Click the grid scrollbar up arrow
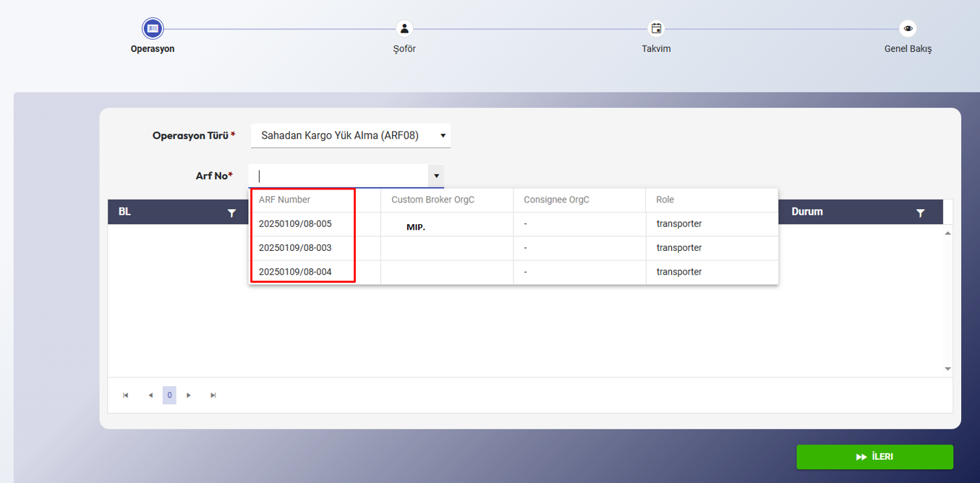This screenshot has width=980, height=483. (947, 234)
